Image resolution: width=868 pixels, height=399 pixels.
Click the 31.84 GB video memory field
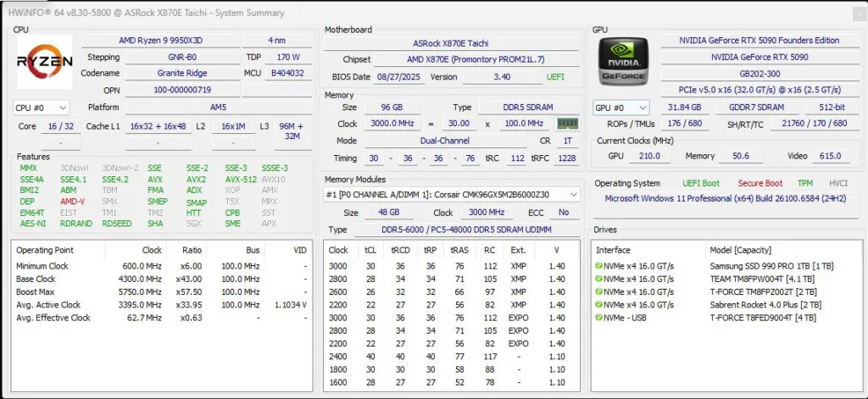(684, 108)
